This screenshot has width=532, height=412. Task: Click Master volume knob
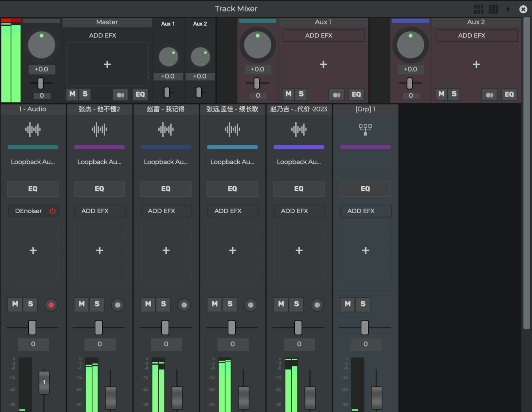click(42, 45)
